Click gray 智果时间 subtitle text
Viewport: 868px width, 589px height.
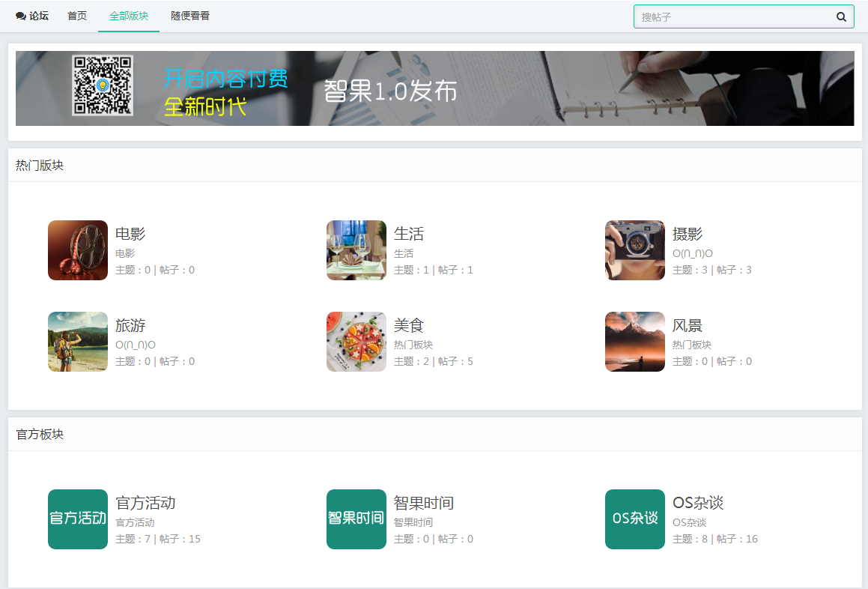pos(413,522)
